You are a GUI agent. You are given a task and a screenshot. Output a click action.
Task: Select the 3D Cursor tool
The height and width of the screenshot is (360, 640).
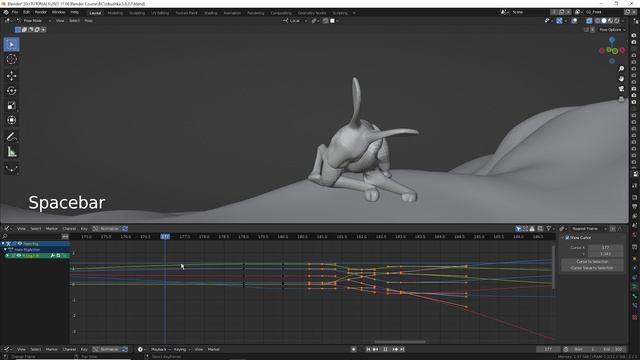coord(11,59)
